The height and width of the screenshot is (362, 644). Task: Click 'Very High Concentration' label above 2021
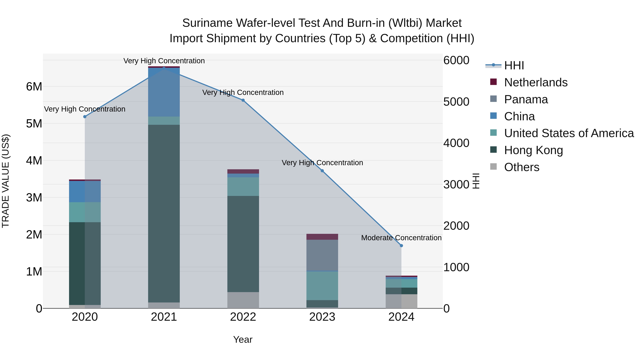[164, 61]
